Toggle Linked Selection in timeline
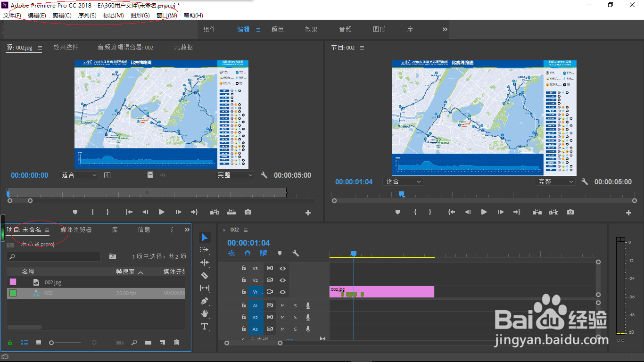The image size is (644, 362). pos(264,253)
